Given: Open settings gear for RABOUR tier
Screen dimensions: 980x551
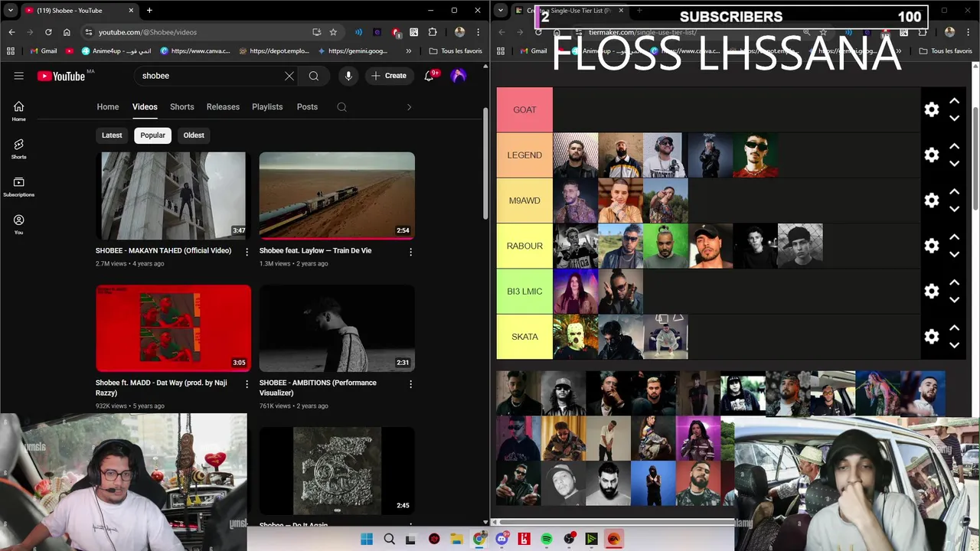Looking at the screenshot, I should tap(932, 246).
